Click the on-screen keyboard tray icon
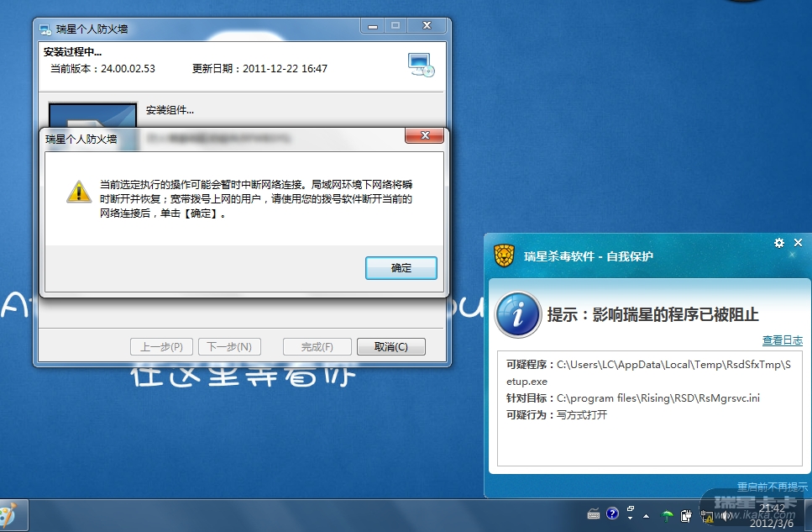The image size is (812, 532). 594,514
